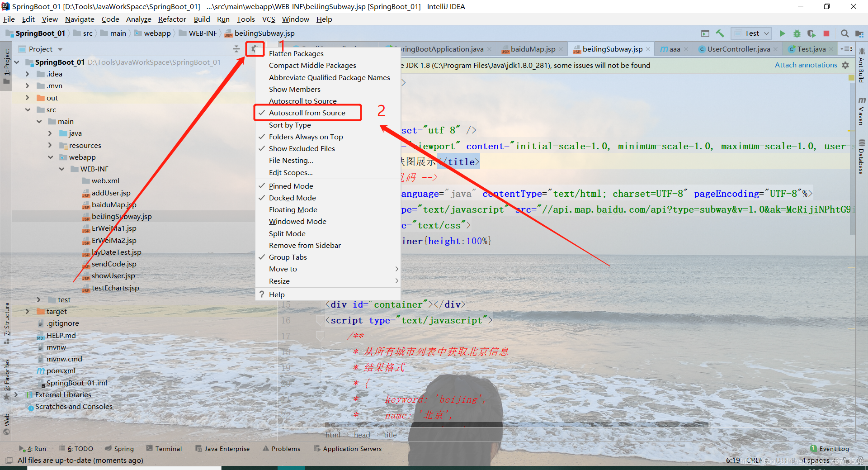Open TODO tool window
The height and width of the screenshot is (470, 868).
tap(76, 449)
